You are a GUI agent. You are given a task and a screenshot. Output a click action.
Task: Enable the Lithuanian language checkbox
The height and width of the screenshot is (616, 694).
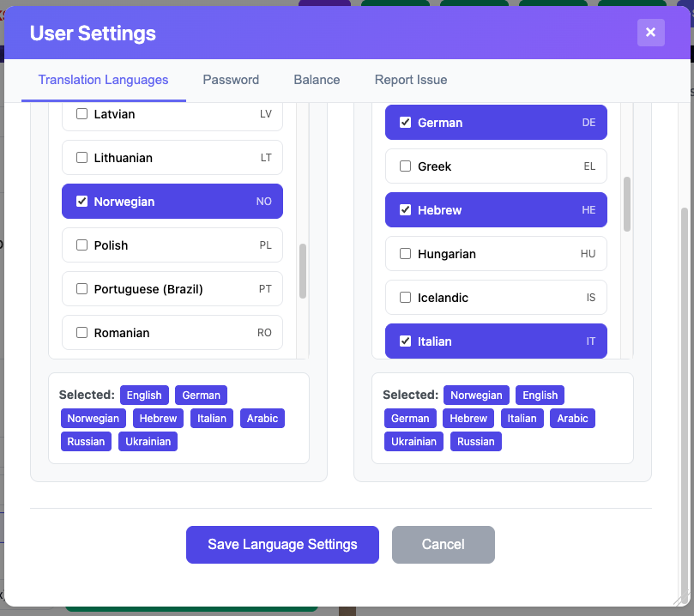(82, 158)
